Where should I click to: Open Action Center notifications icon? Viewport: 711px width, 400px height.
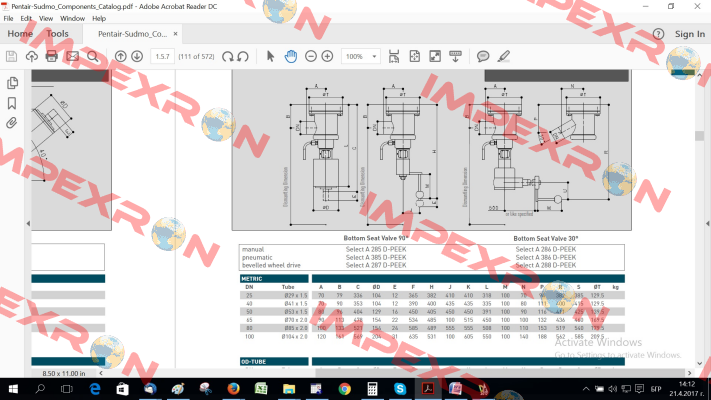[639, 389]
